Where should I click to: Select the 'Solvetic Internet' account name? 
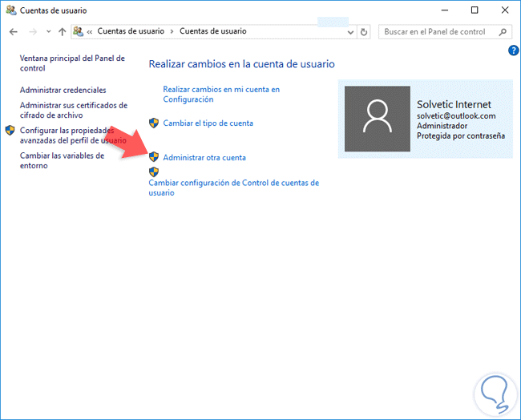[x=454, y=105]
